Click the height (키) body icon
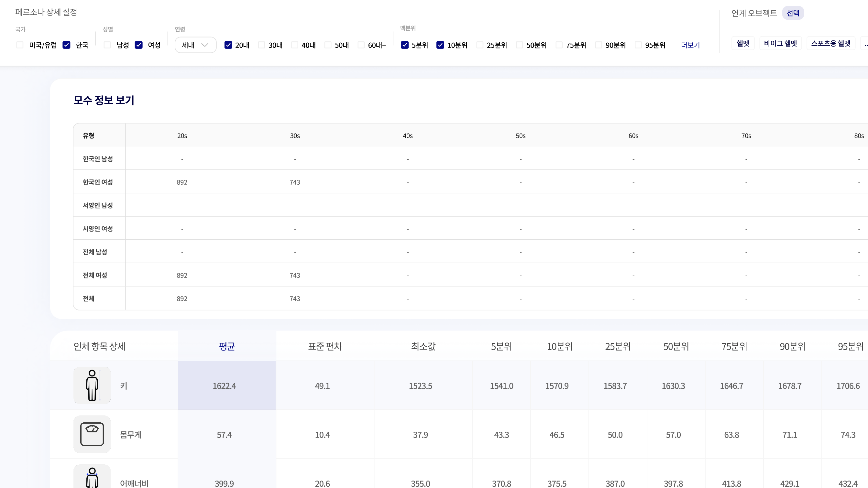The height and width of the screenshot is (488, 868). 92,385
